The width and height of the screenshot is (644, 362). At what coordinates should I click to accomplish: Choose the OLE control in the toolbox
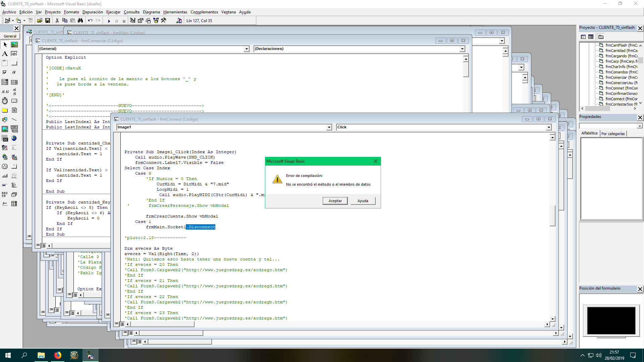[x=5, y=138]
